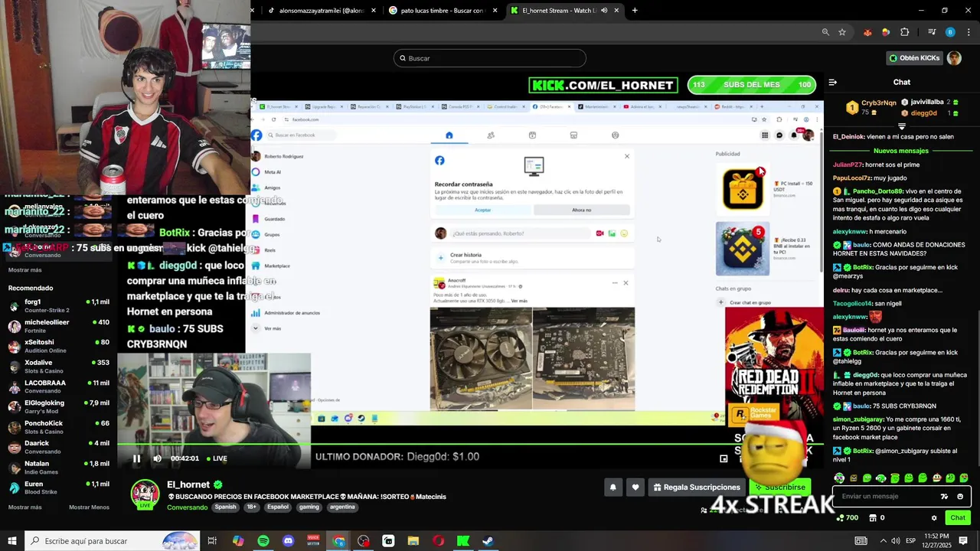Open chat settings gear icon
Image resolution: width=980 pixels, height=551 pixels.
[934, 518]
